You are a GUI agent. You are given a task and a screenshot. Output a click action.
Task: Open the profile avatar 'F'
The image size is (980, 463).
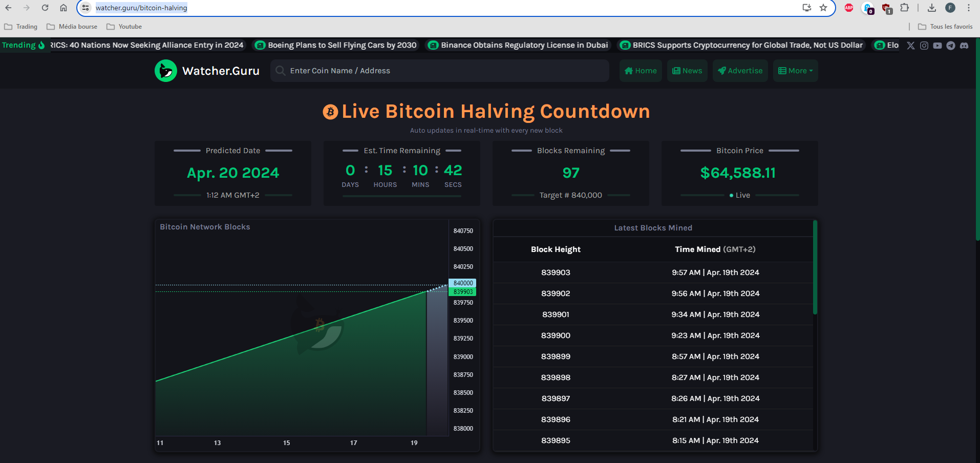click(950, 8)
